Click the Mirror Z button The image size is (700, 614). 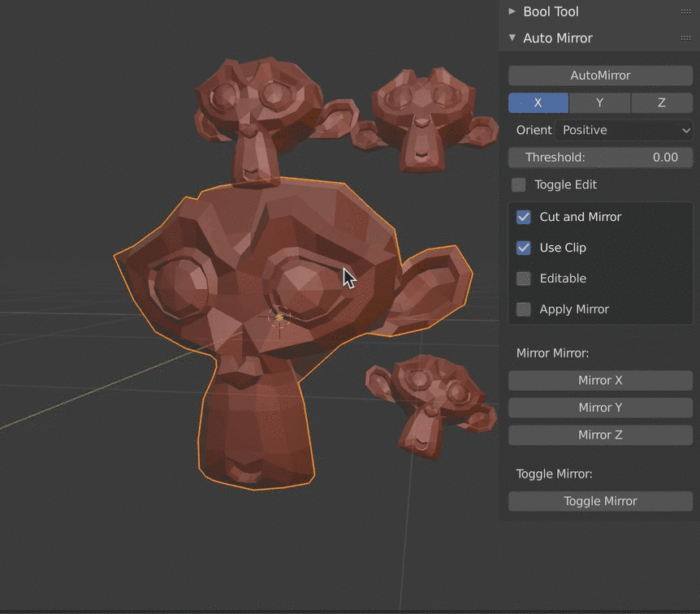[x=600, y=435]
